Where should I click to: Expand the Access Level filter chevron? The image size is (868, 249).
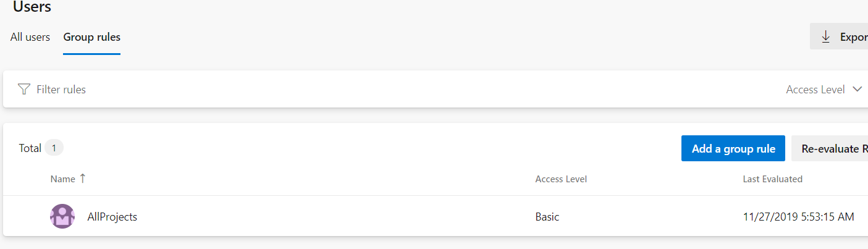[x=857, y=89]
